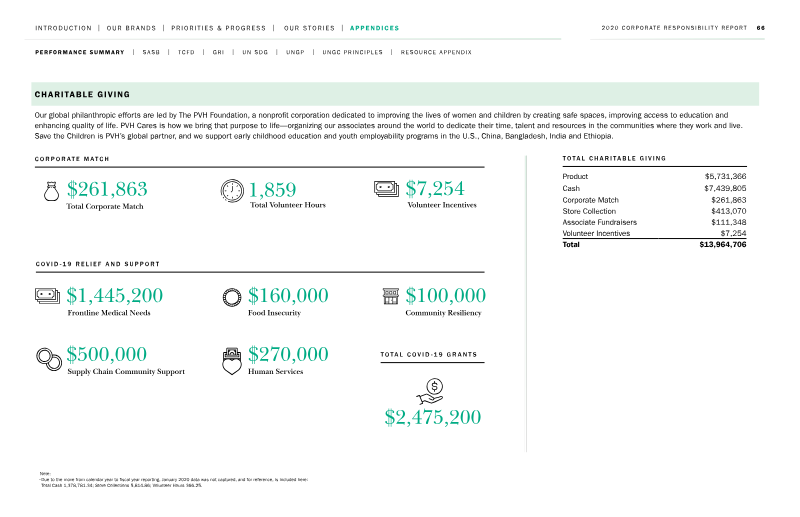The width and height of the screenshot is (800, 517).
Task: Open the Priorities & Progress tab
Action: click(x=218, y=28)
